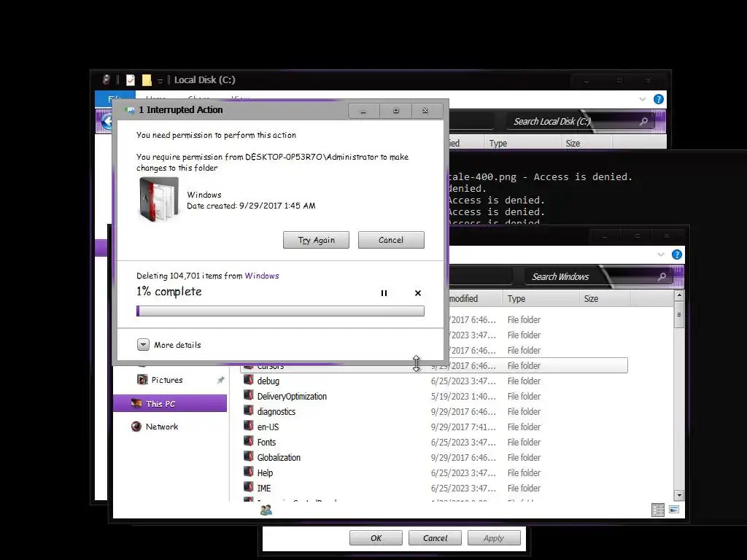This screenshot has width=747, height=560.
Task: Select the debug folder row
Action: point(433,381)
